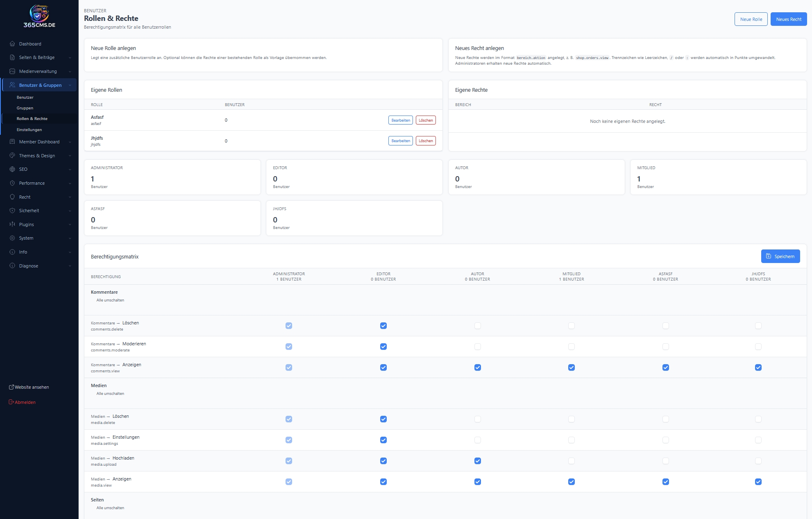Uncheck Editor's comments.delete permission checkbox

[383, 326]
